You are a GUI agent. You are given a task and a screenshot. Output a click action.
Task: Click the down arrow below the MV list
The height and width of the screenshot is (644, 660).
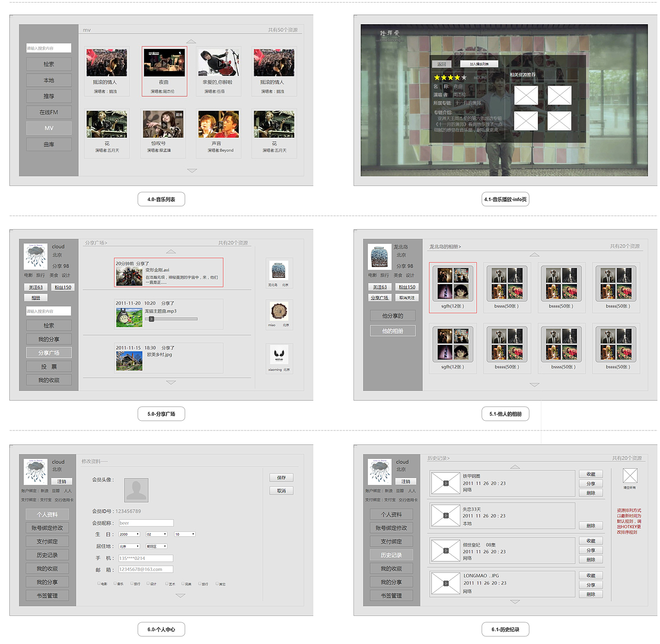pyautogui.click(x=192, y=170)
